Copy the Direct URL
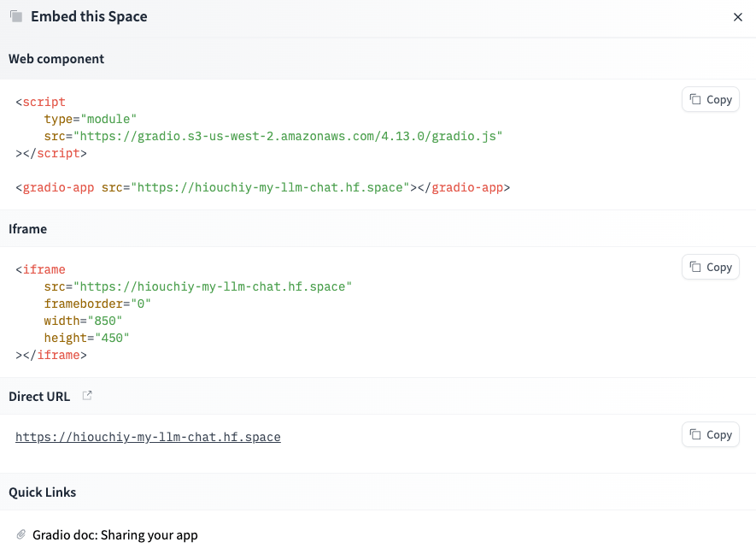This screenshot has width=756, height=554. coord(710,434)
